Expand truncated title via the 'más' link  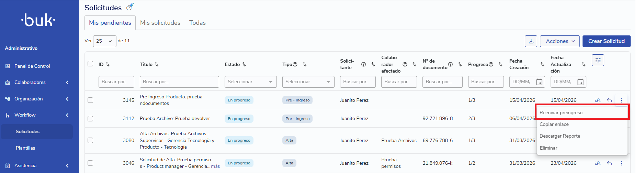coord(215,166)
